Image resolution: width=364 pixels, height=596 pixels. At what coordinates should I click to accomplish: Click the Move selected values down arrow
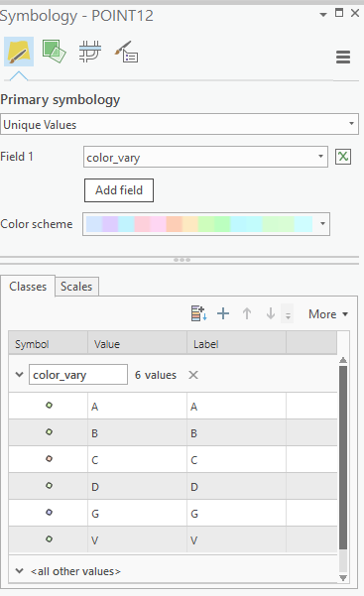pyautogui.click(x=271, y=313)
